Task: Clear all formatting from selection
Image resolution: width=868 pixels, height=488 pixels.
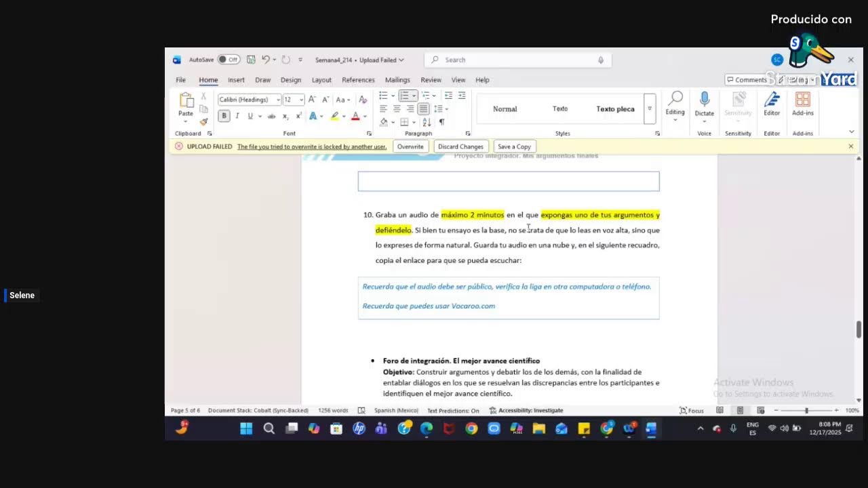Action: click(x=363, y=100)
